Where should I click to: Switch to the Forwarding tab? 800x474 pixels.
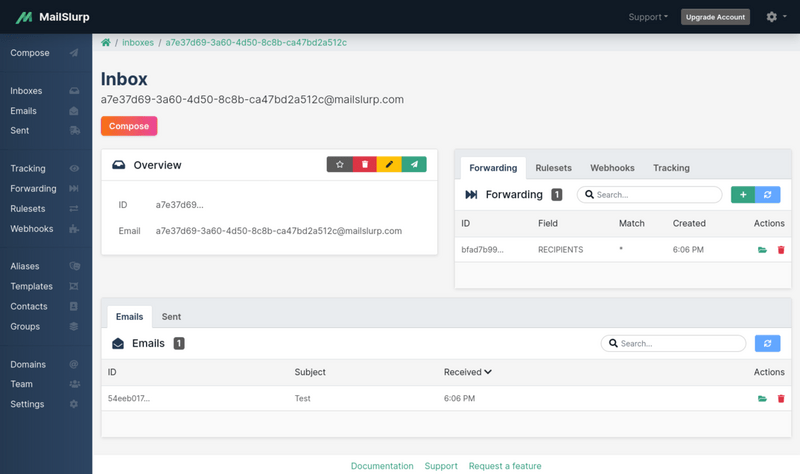coord(493,168)
